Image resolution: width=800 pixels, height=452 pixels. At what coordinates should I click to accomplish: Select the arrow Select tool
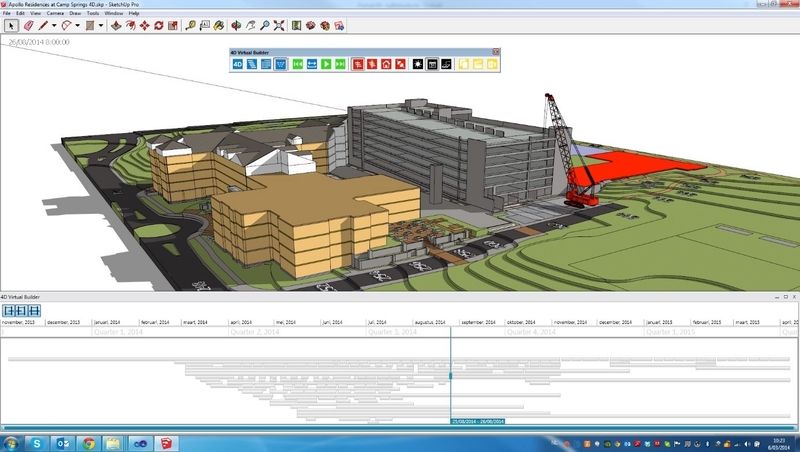click(12, 24)
